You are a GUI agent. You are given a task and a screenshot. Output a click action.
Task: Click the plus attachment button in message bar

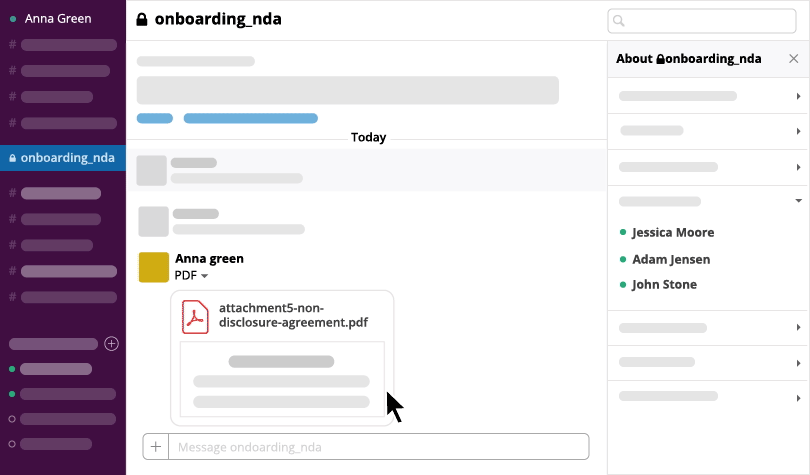pos(156,447)
